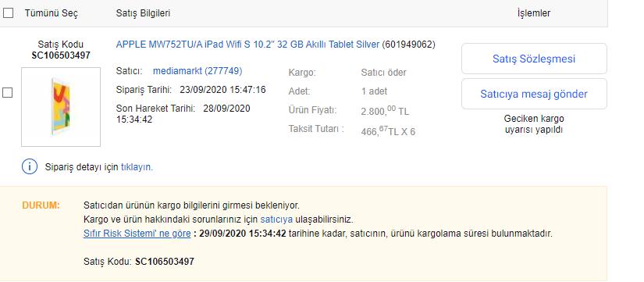The image size is (644, 282).
Task: Open the APPLE MW752TU/A iPad product link
Action: (x=247, y=45)
